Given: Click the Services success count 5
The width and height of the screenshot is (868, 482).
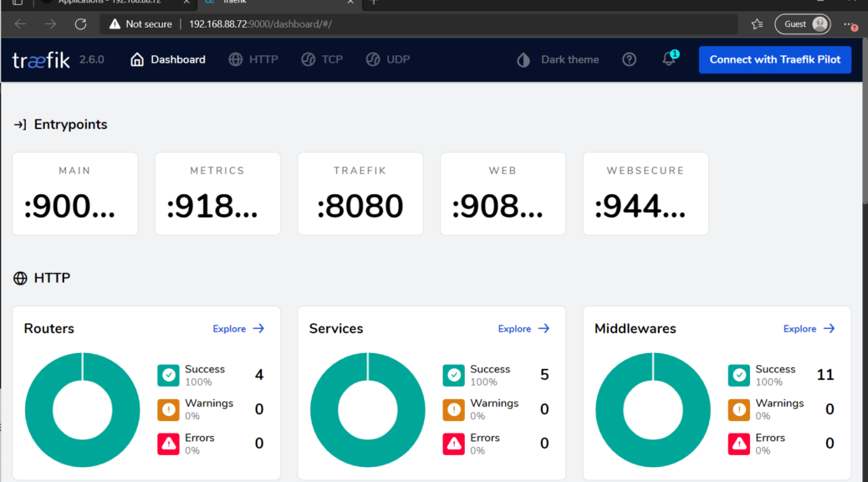Looking at the screenshot, I should point(544,375).
